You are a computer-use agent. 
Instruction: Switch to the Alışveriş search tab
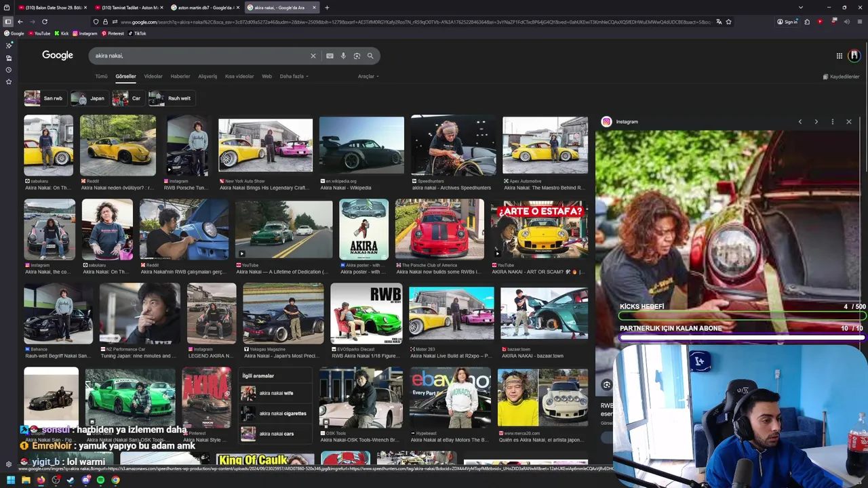coord(208,77)
